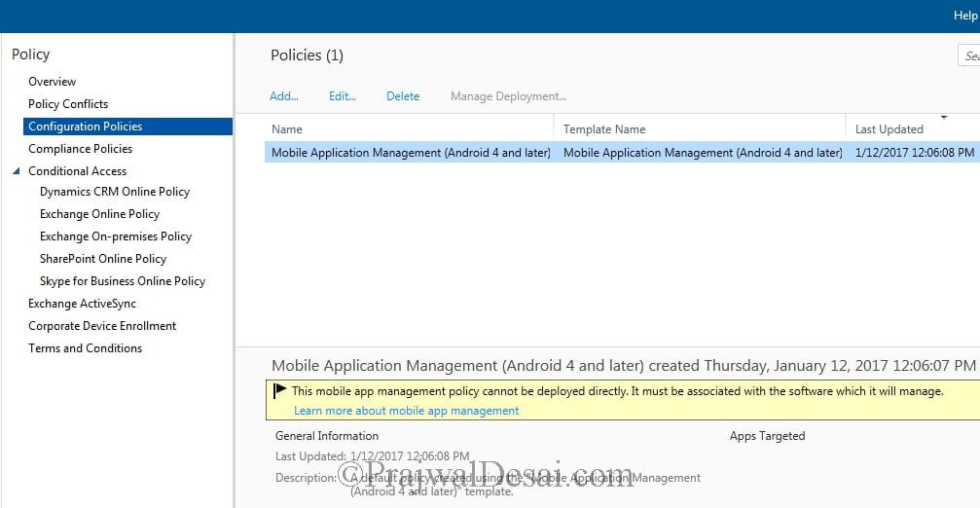Open Dynamics CRM Online Policy
This screenshot has height=508, width=980.
click(115, 192)
